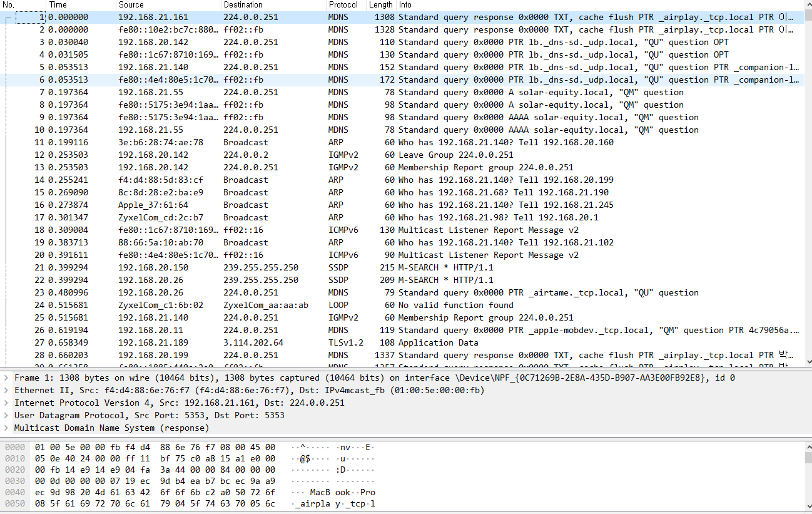Select packet 15 Who has 192.168.21.68
The image size is (812, 514).
pos(402,192)
